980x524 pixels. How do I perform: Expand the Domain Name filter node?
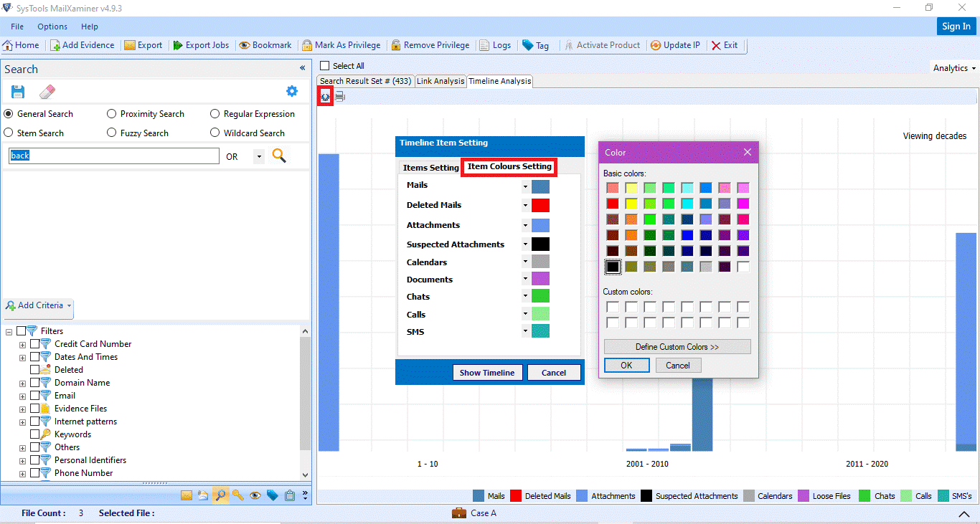(x=22, y=383)
